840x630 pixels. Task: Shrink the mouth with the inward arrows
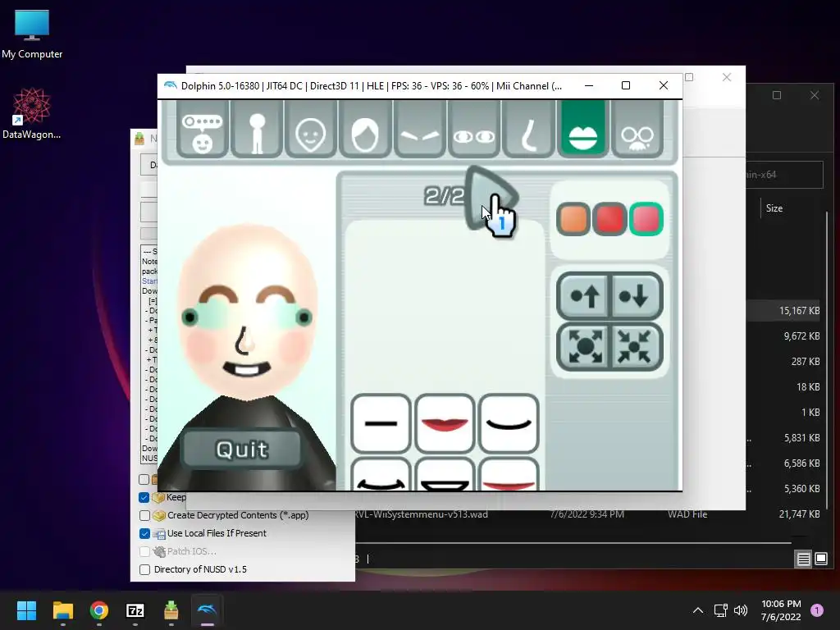point(636,347)
